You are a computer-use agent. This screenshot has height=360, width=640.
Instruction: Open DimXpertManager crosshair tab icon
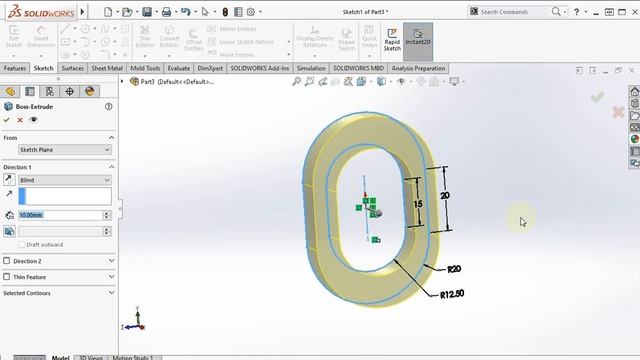[x=69, y=91]
